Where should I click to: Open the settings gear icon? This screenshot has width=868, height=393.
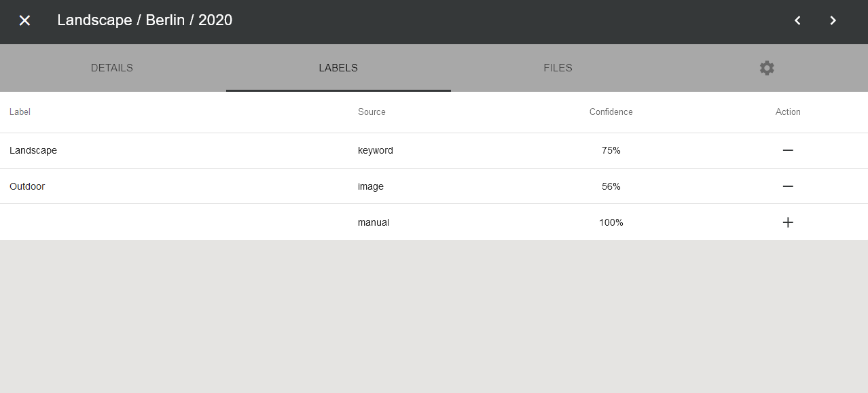[766, 68]
